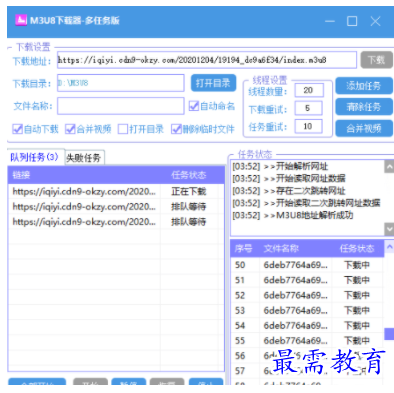
Task: Maximize the M3U8 downloader window
Action: click(x=352, y=21)
